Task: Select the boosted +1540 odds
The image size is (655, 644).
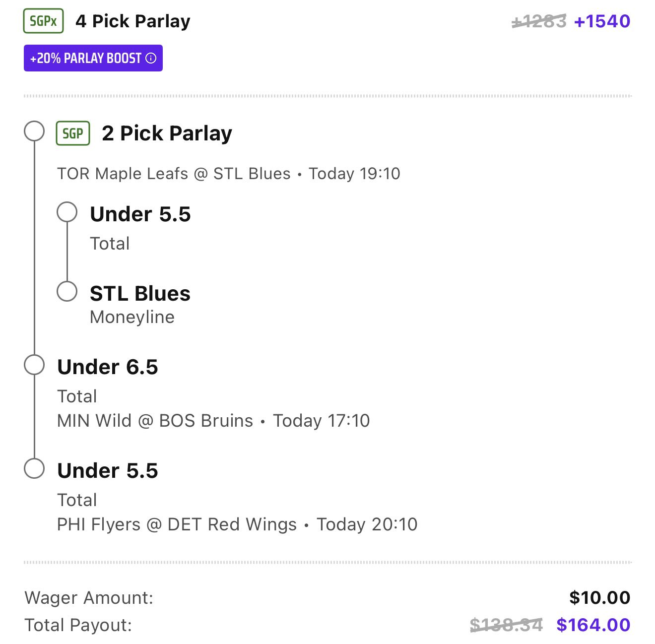Action: (602, 21)
